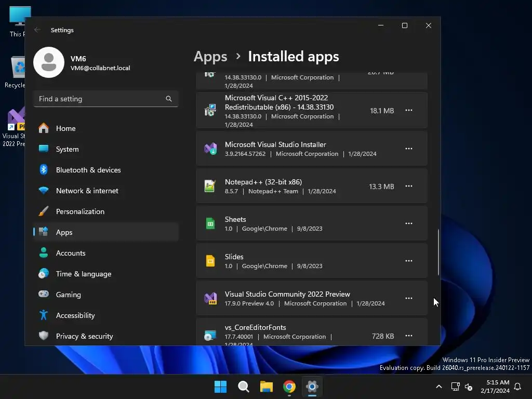Open the Windows Start menu
This screenshot has height=399, width=532.
point(220,387)
